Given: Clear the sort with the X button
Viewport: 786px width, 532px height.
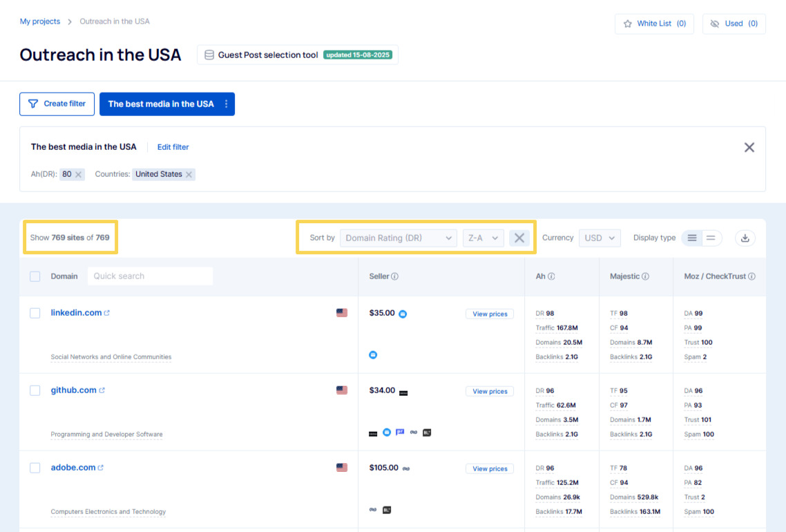Looking at the screenshot, I should point(519,238).
